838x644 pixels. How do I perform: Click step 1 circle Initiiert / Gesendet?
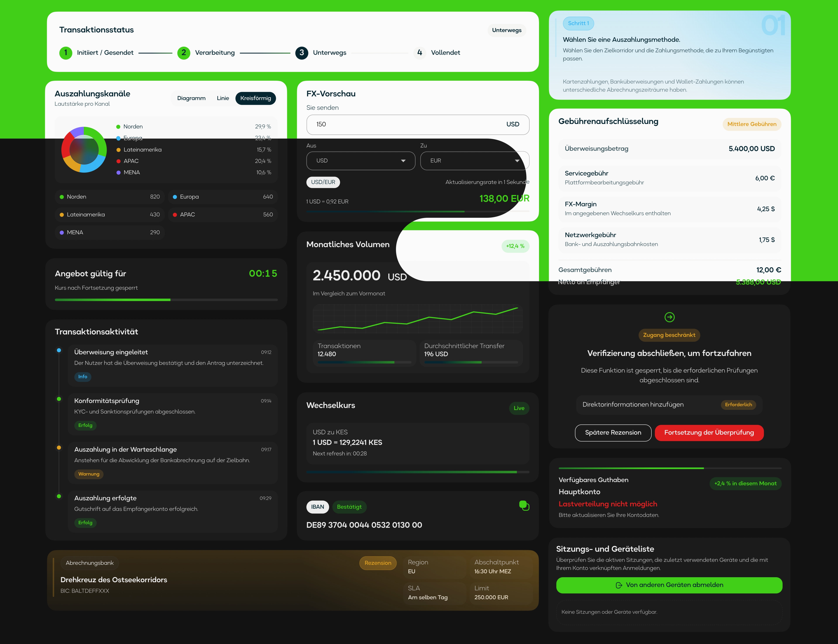click(x=65, y=53)
